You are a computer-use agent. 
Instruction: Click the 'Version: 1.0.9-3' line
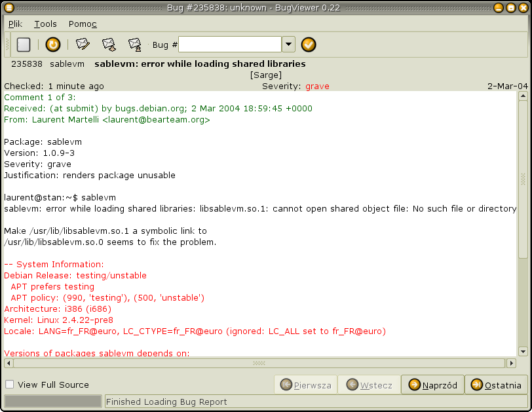[39, 153]
